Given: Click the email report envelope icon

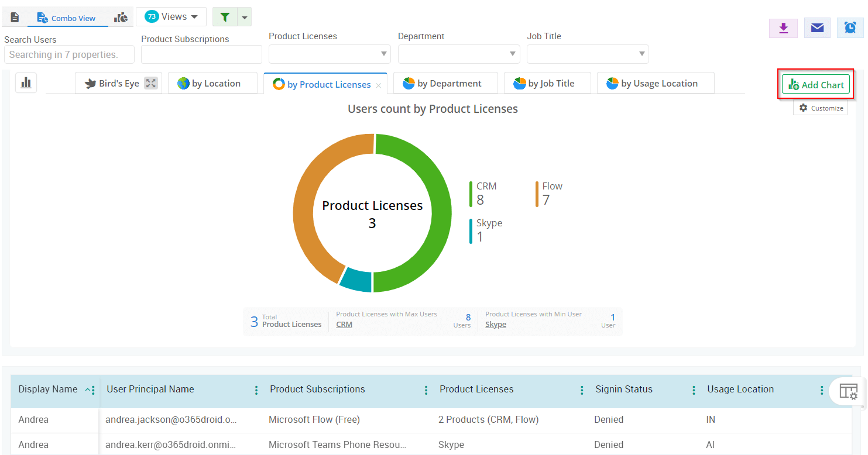Looking at the screenshot, I should [x=817, y=28].
